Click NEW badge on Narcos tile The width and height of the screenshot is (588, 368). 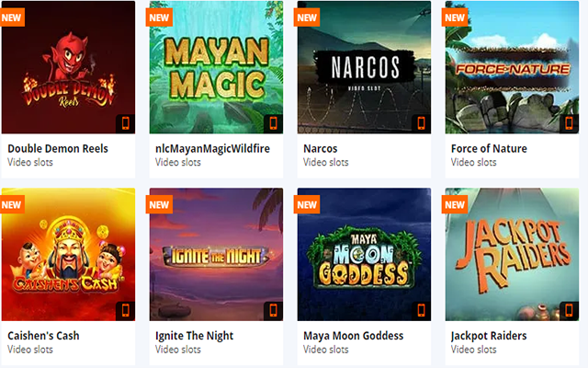307,17
